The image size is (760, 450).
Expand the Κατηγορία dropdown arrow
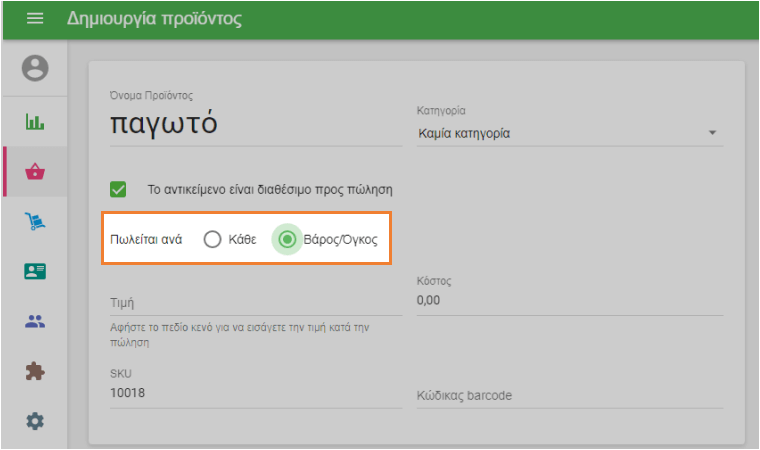pos(712,133)
